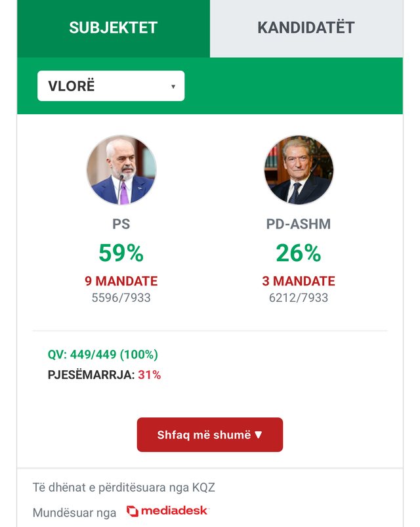
Task: Select the PS party label
Action: [x=121, y=224]
